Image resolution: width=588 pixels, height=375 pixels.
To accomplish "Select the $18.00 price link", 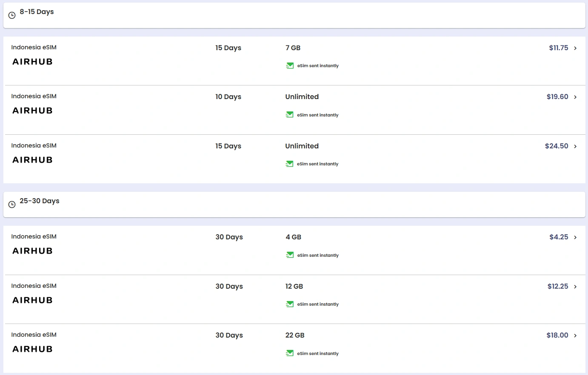I will (557, 335).
